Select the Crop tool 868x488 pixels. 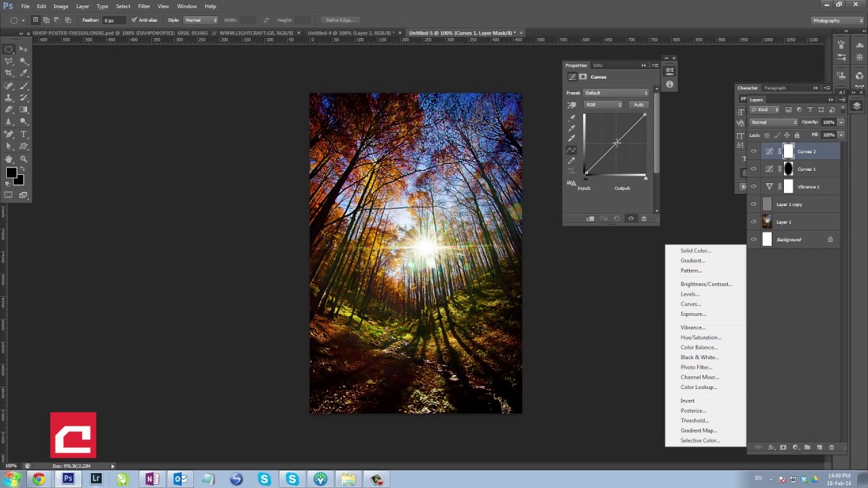point(9,73)
